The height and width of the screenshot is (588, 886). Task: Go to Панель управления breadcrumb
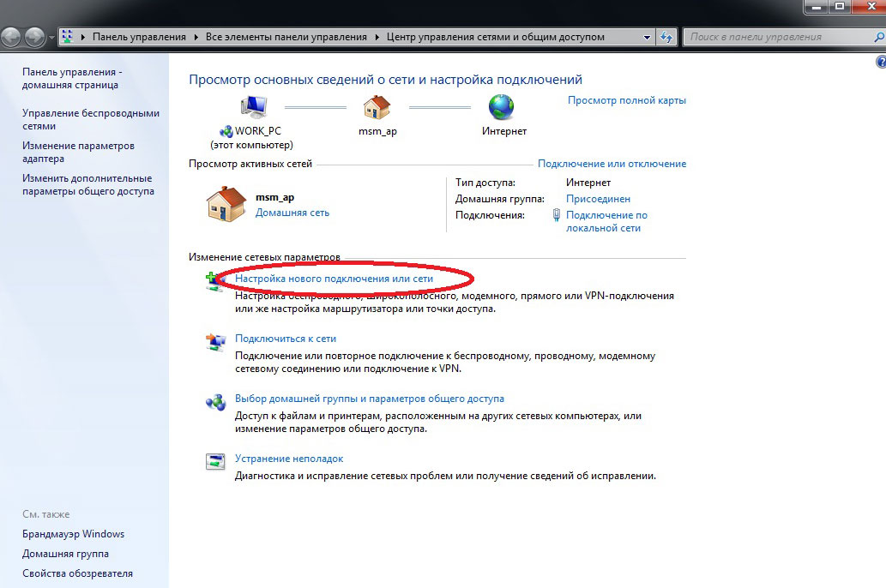point(139,37)
